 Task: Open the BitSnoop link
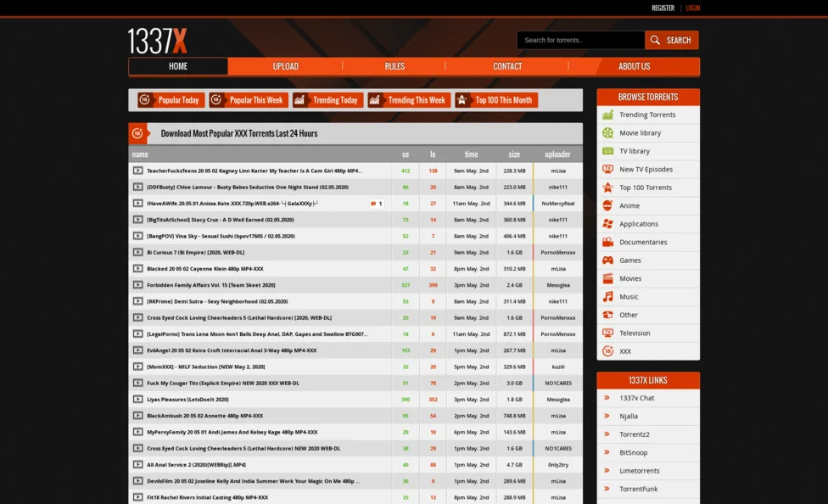click(x=633, y=453)
